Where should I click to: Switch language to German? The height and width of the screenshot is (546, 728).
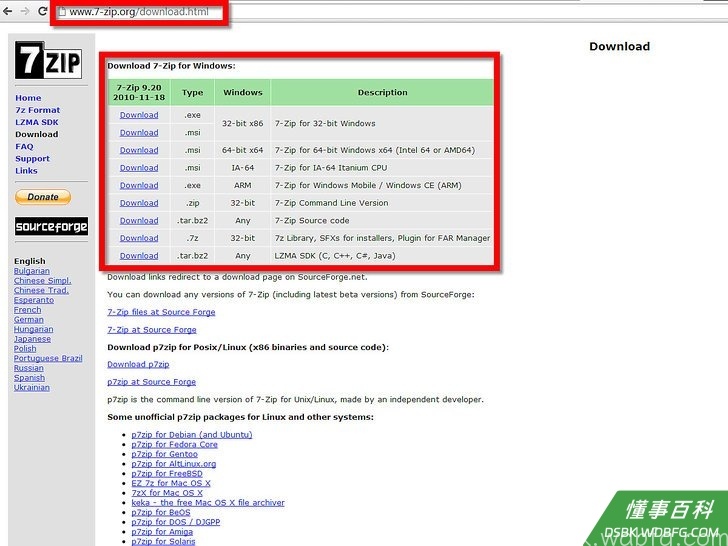(28, 319)
